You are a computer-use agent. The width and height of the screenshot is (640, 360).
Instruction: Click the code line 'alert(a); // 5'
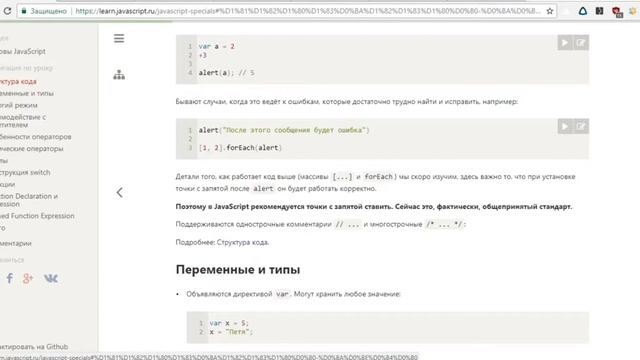tap(226, 73)
